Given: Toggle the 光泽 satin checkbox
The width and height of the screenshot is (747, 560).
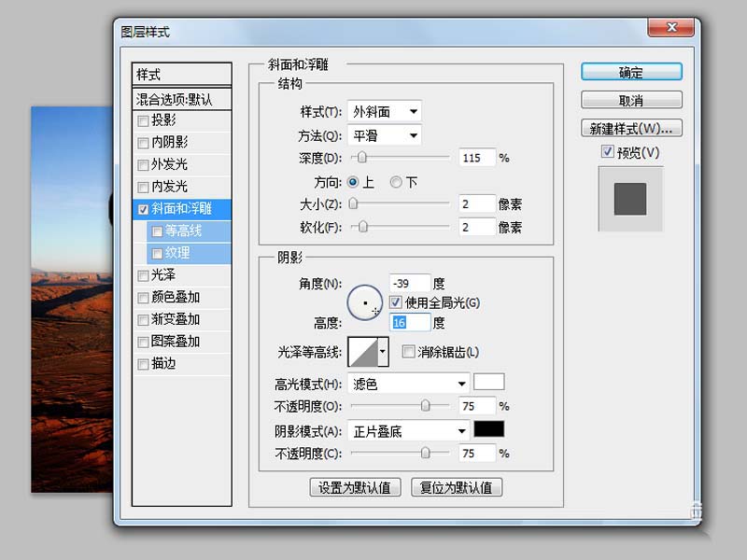Looking at the screenshot, I should pos(143,275).
